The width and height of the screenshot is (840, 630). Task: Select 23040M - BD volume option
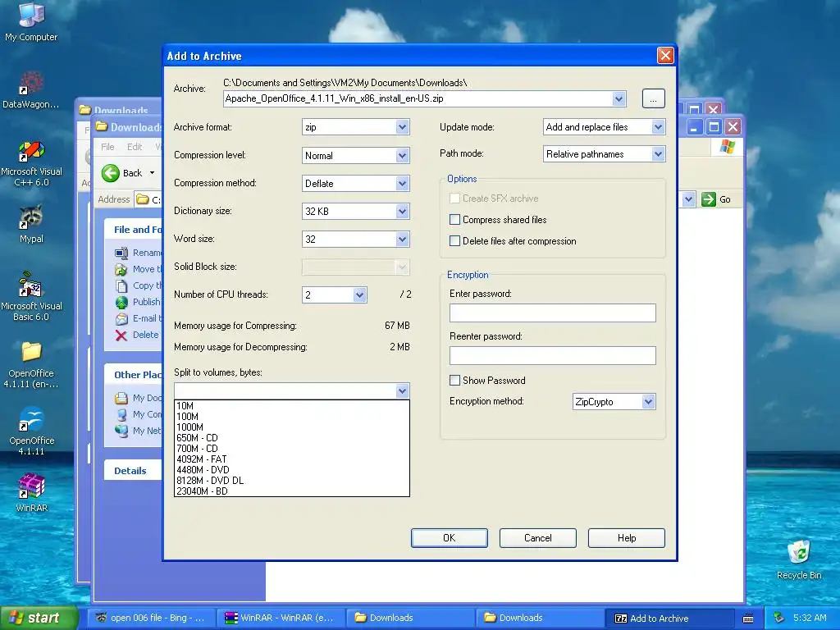pos(292,491)
